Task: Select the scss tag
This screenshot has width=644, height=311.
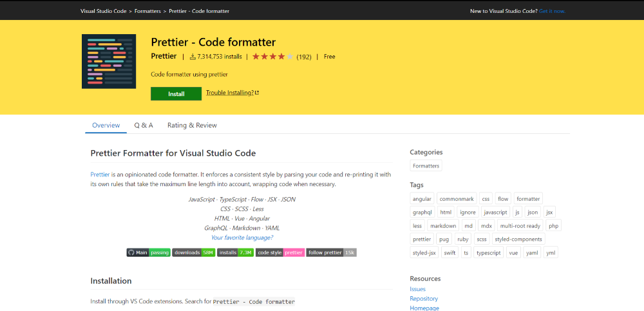Action: pos(482,239)
